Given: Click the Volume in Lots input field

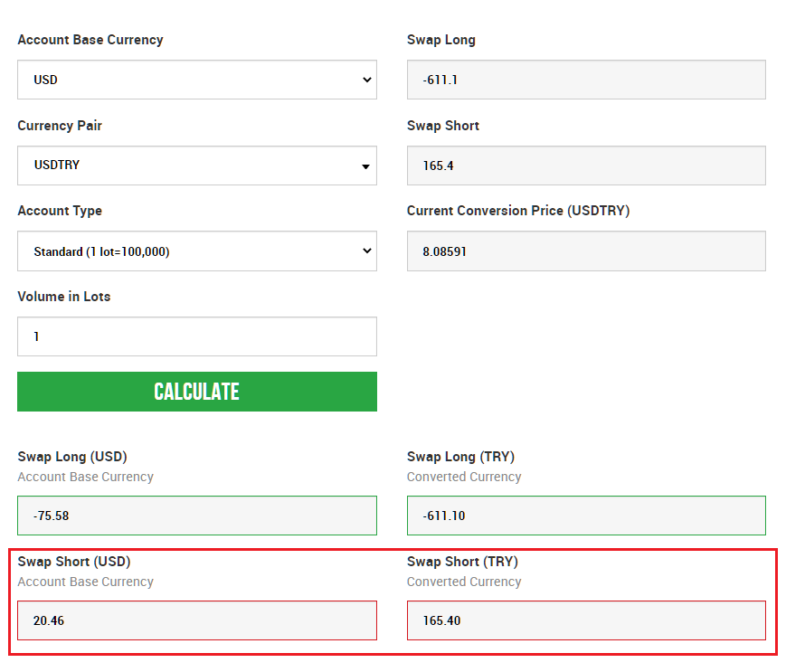Looking at the screenshot, I should [x=197, y=336].
